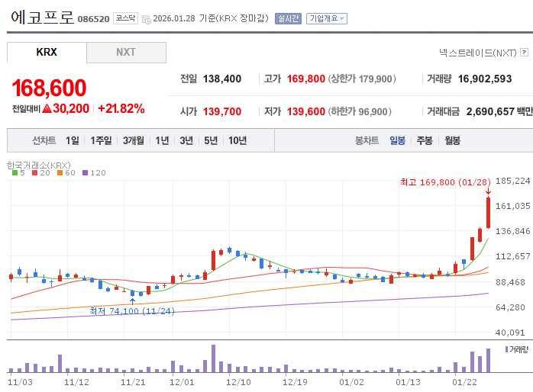Screen dimensions: 533x392
Task: Click the percent change +21.82%
Action: pyautogui.click(x=121, y=108)
